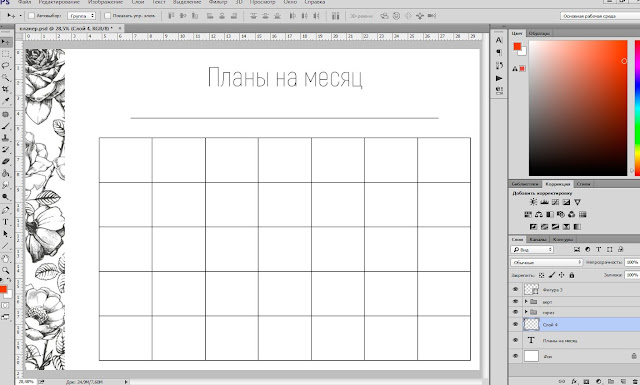Image resolution: width=640 pixels, height=385 pixels.
Task: Select the Фигура 3 layer thumbnail
Action: pyautogui.click(x=531, y=289)
